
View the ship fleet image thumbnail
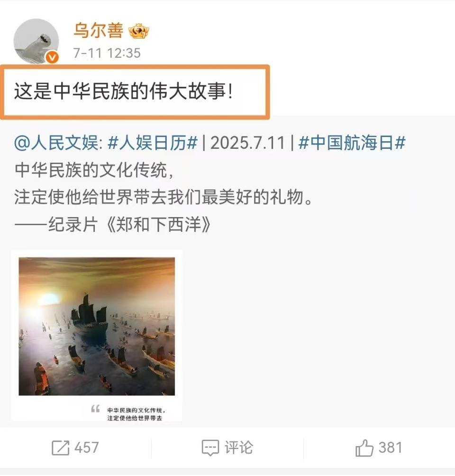point(97,326)
